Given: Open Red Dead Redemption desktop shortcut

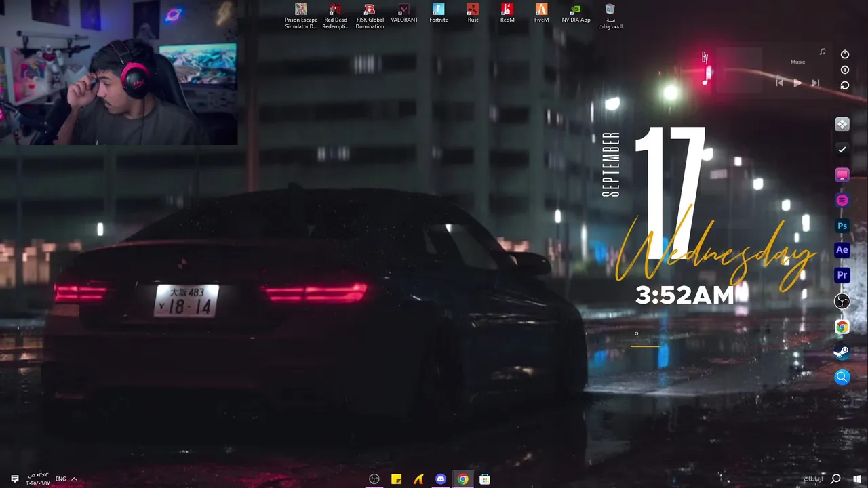Looking at the screenshot, I should click(335, 16).
